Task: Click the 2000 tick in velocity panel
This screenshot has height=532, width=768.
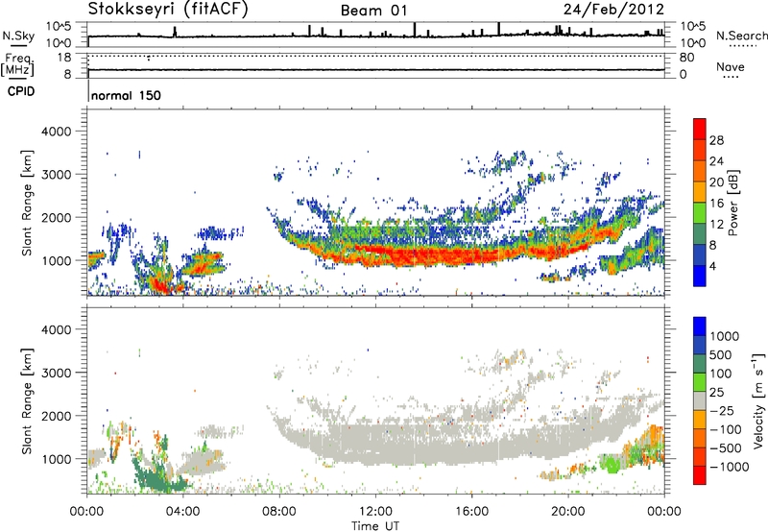Action: pos(56,416)
